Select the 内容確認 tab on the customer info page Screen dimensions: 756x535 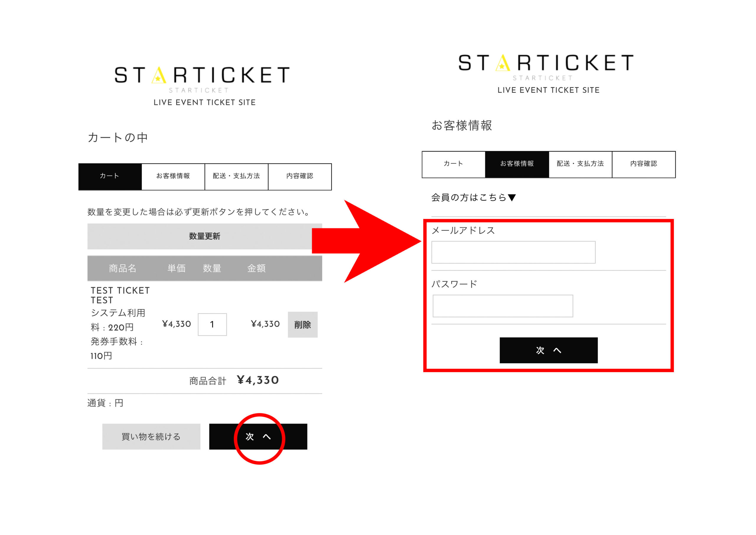644,164
